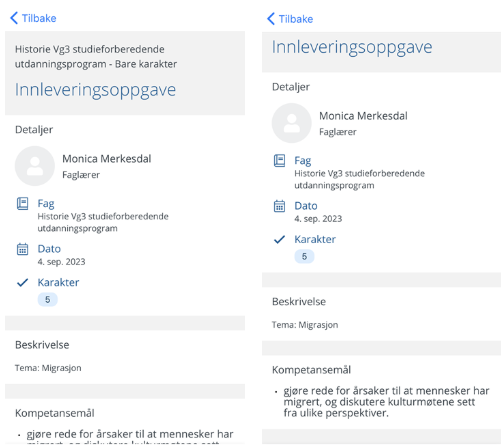
Task: Open the Fag label in left panel
Action: (46, 204)
